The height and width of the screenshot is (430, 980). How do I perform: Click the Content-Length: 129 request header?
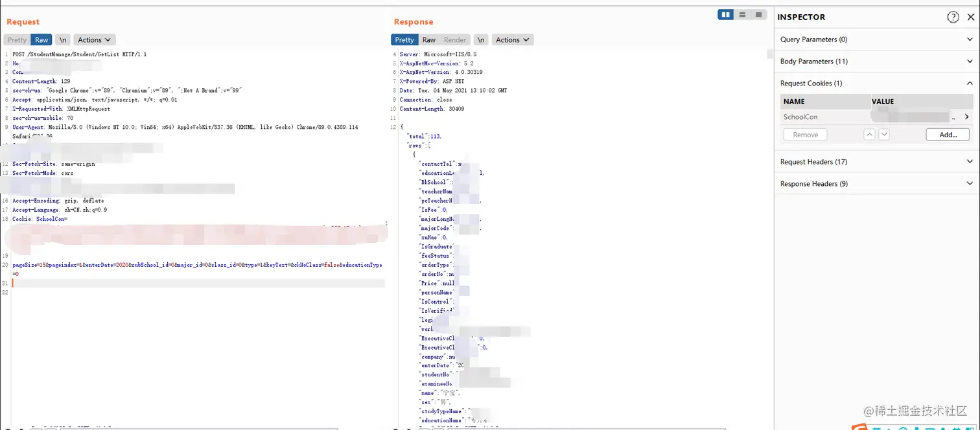click(41, 82)
